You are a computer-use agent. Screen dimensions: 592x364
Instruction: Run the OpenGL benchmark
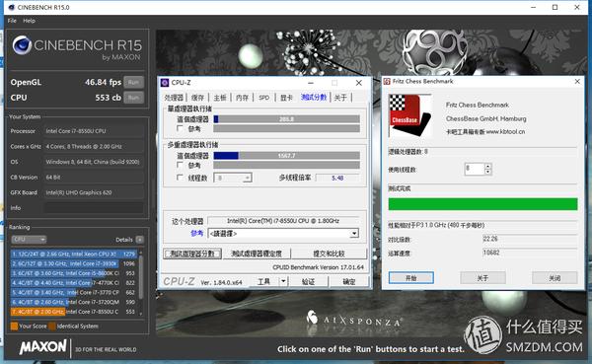[x=133, y=82]
